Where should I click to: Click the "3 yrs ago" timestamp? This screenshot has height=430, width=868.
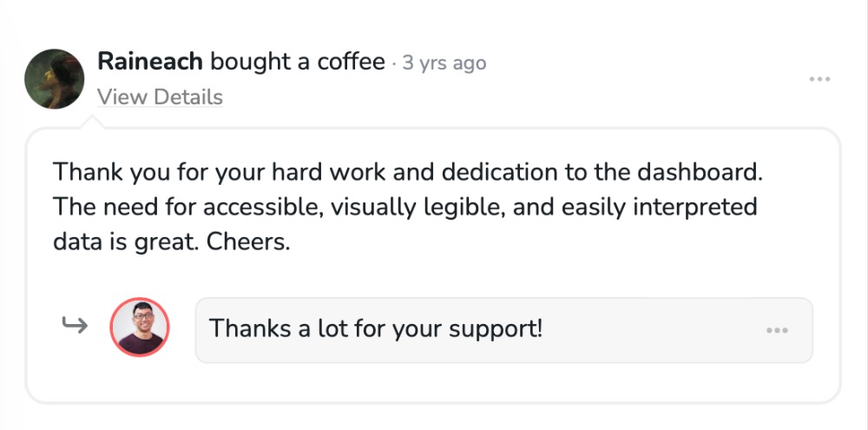[x=444, y=63]
